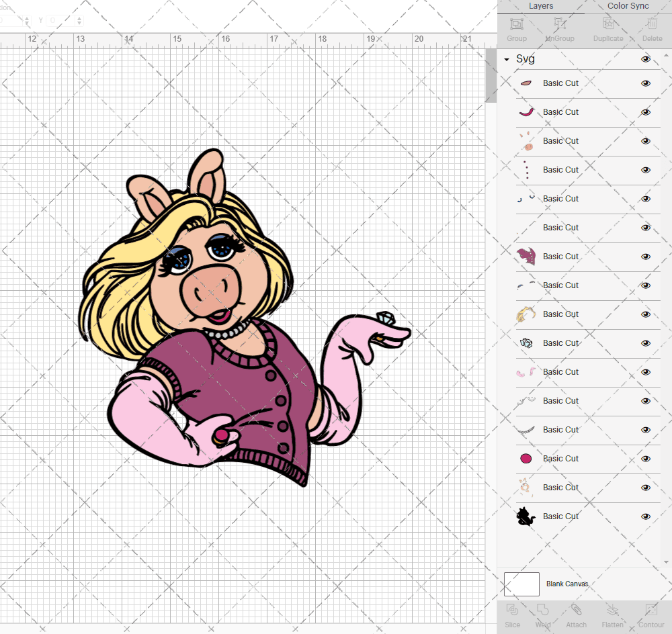The width and height of the screenshot is (672, 634).
Task: Hide the layer with grey outline curves
Action: tap(645, 401)
